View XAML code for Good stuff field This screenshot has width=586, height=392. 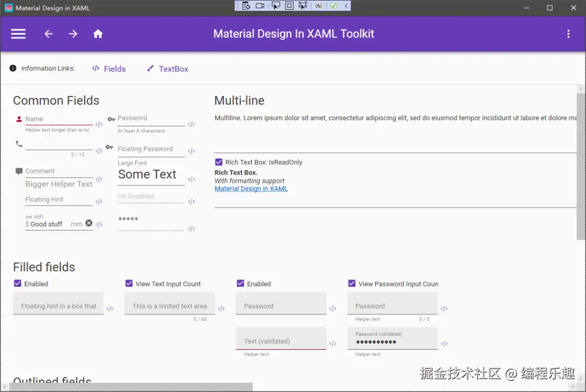[99, 224]
